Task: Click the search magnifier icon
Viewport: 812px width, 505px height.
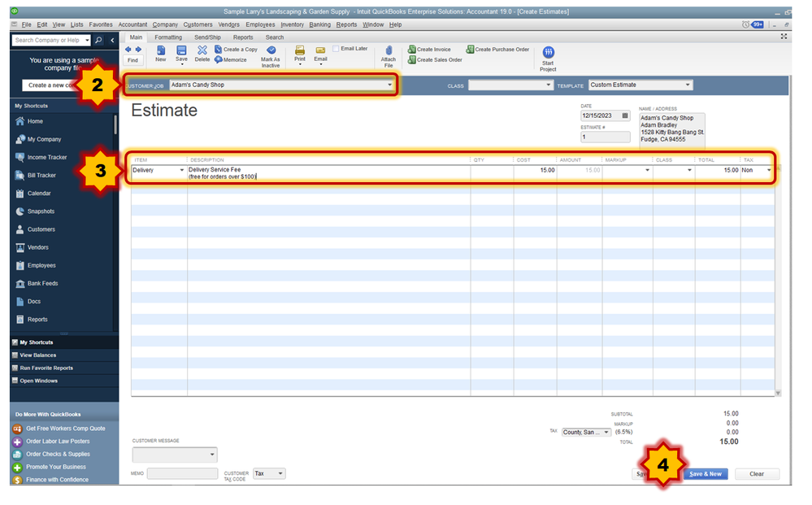Action: [x=98, y=40]
